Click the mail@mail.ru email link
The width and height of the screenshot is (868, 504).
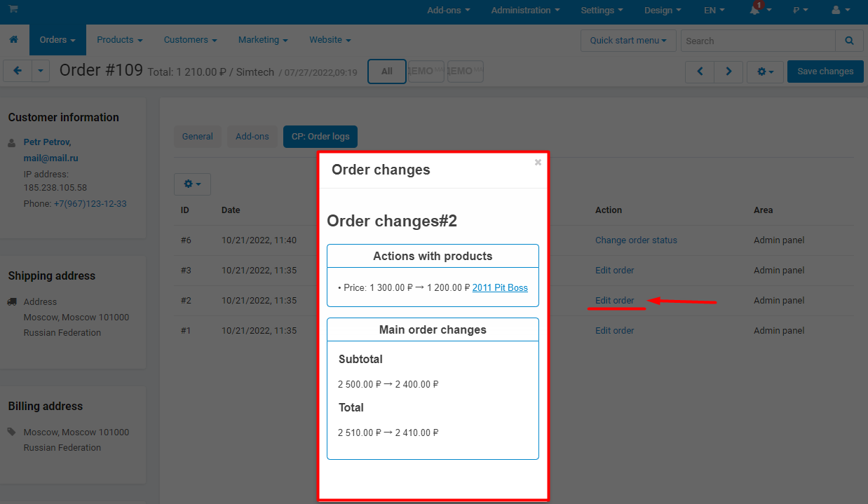50,158
